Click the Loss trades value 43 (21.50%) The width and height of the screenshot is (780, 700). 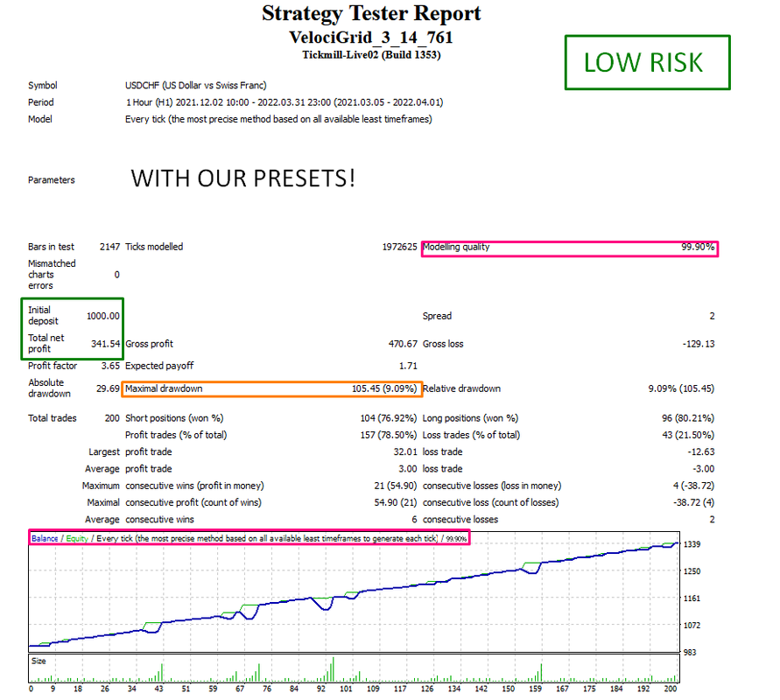coord(688,435)
